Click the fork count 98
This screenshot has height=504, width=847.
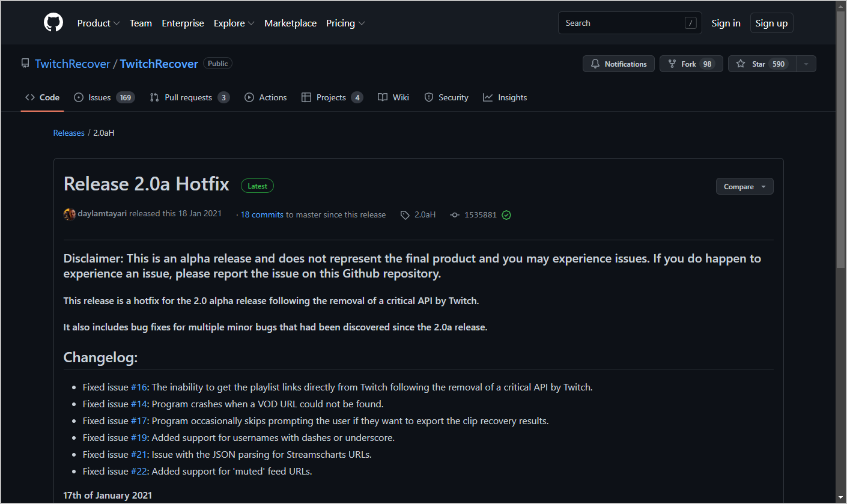point(707,64)
